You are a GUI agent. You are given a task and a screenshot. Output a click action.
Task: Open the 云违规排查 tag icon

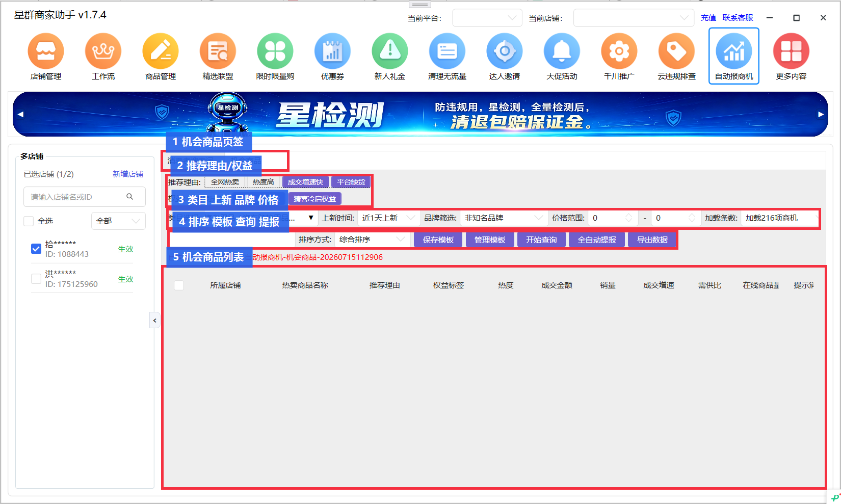(676, 51)
